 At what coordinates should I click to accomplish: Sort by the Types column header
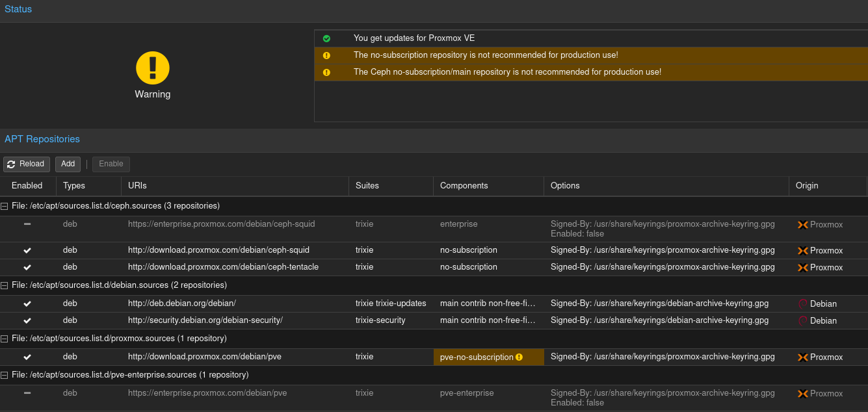89,186
